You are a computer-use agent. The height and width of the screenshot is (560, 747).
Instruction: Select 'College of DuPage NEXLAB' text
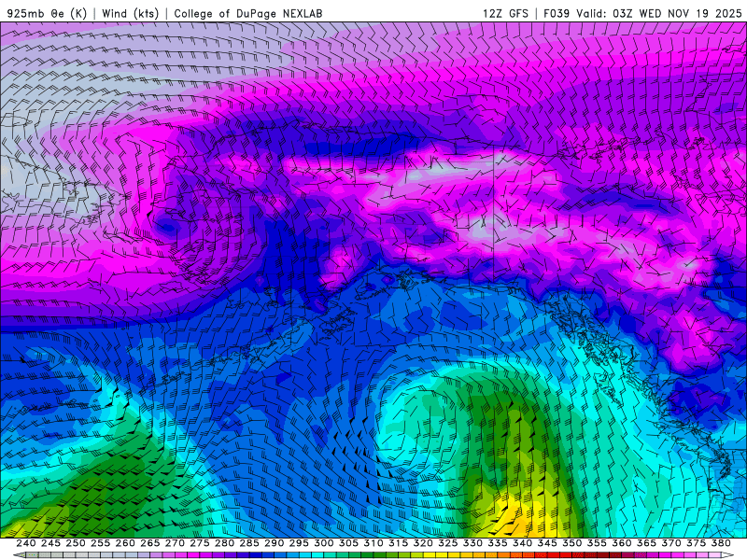click(247, 13)
